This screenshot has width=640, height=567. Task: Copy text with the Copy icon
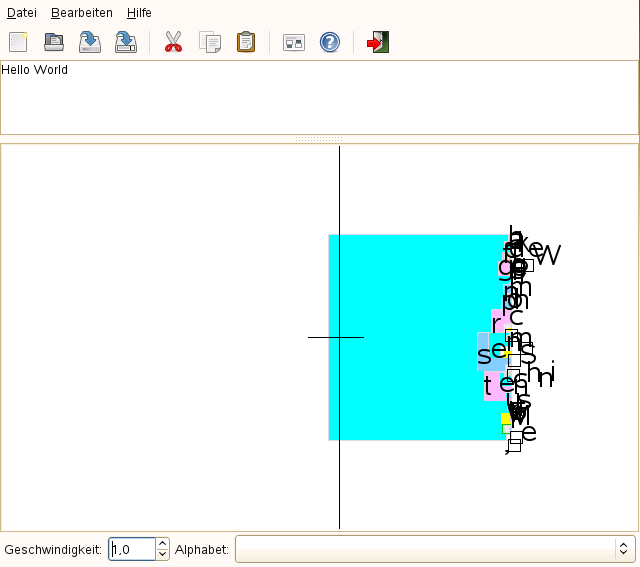coord(210,42)
